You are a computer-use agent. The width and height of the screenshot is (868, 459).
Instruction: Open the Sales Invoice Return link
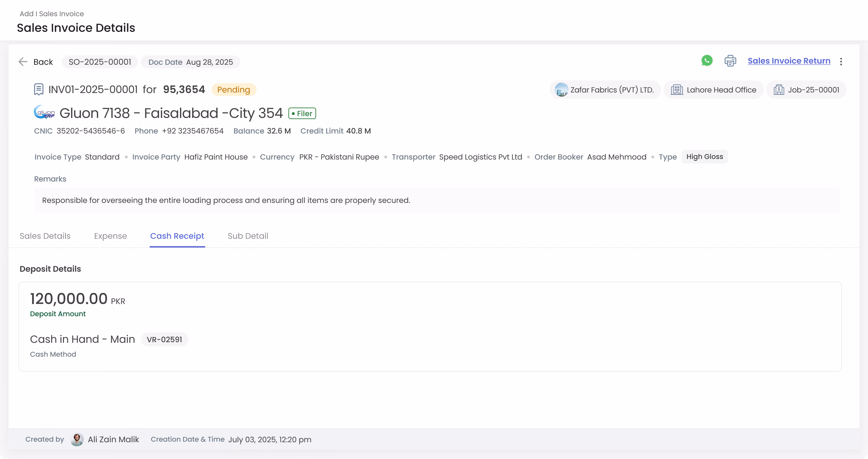tap(789, 61)
